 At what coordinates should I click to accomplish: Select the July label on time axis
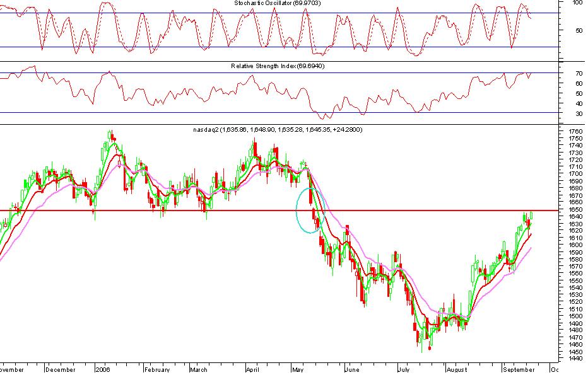pos(404,370)
